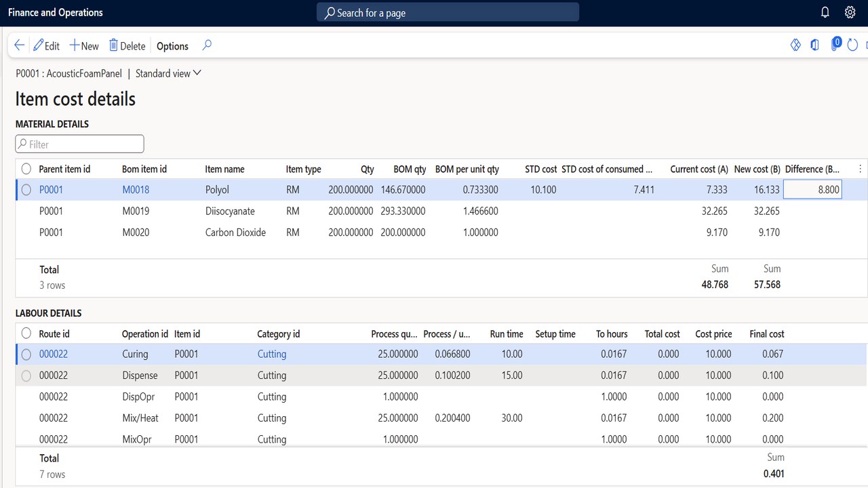Click the Category id column header

coord(279,333)
